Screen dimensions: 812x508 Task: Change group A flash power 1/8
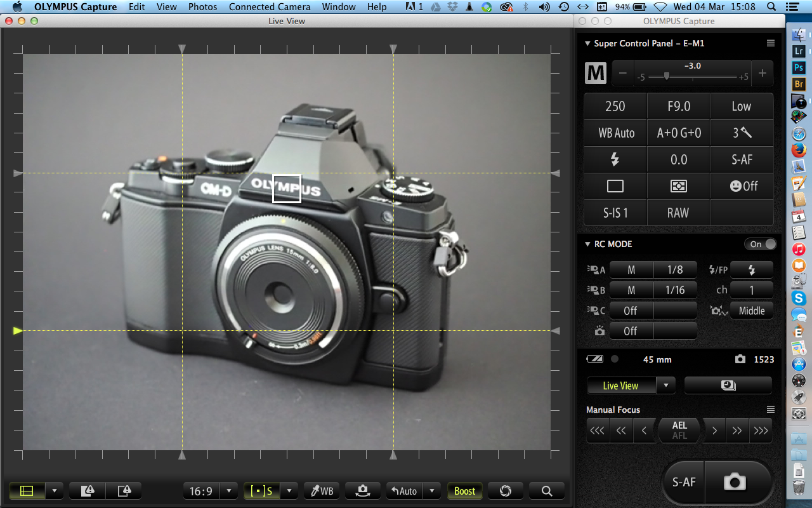[675, 270]
